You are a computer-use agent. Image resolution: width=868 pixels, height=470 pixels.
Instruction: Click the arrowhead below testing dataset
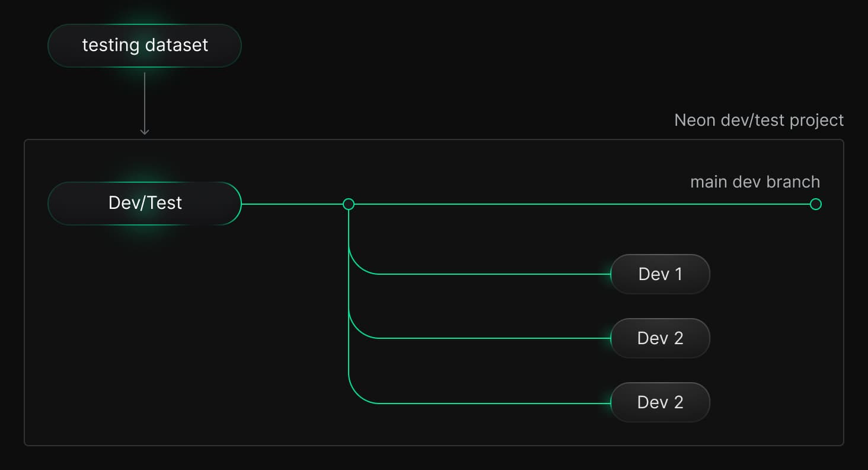coord(145,131)
